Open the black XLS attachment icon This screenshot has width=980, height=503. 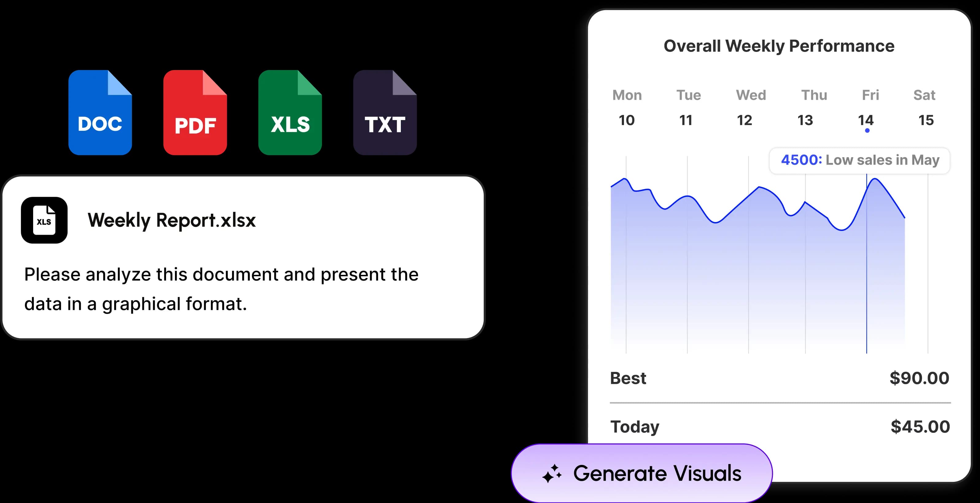pyautogui.click(x=44, y=220)
